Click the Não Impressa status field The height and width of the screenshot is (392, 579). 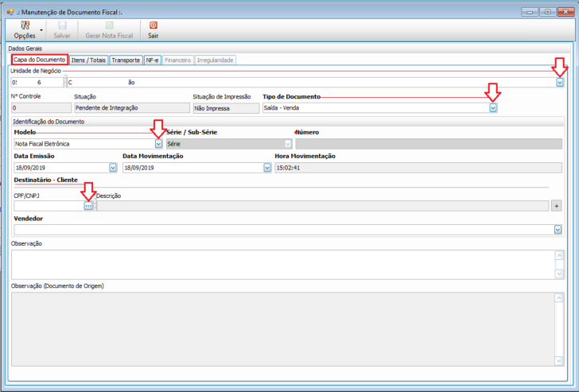tap(227, 108)
